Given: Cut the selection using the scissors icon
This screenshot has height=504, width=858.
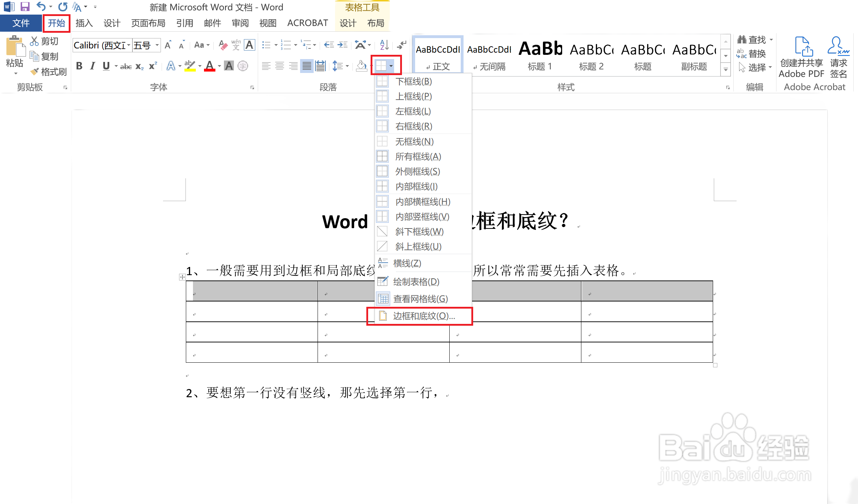Looking at the screenshot, I should pos(35,41).
